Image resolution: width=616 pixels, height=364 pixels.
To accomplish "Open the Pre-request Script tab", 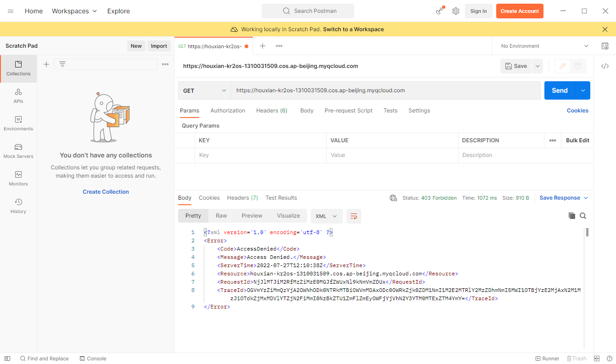I will (348, 111).
